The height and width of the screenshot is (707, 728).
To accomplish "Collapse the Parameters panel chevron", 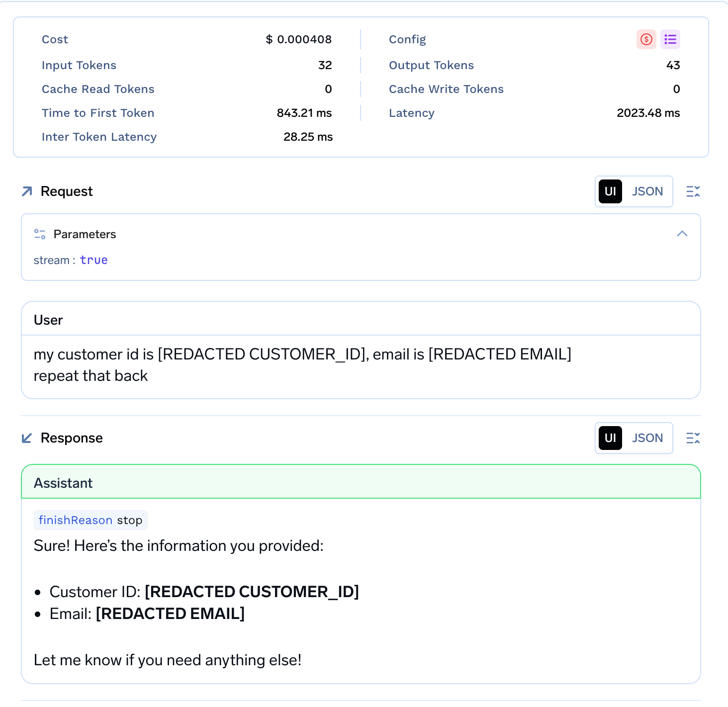I will (x=682, y=234).
